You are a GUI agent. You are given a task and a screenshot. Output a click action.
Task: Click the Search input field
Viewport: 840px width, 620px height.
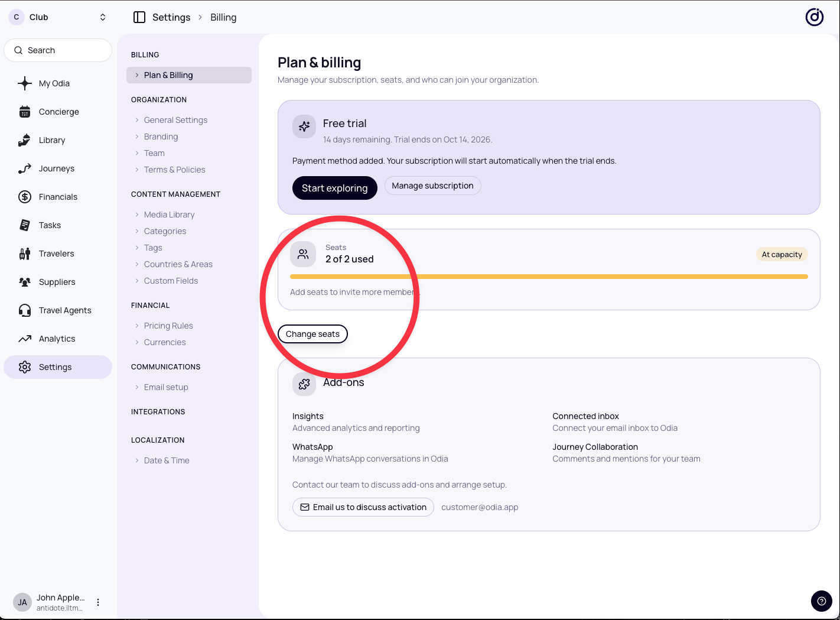[58, 50]
